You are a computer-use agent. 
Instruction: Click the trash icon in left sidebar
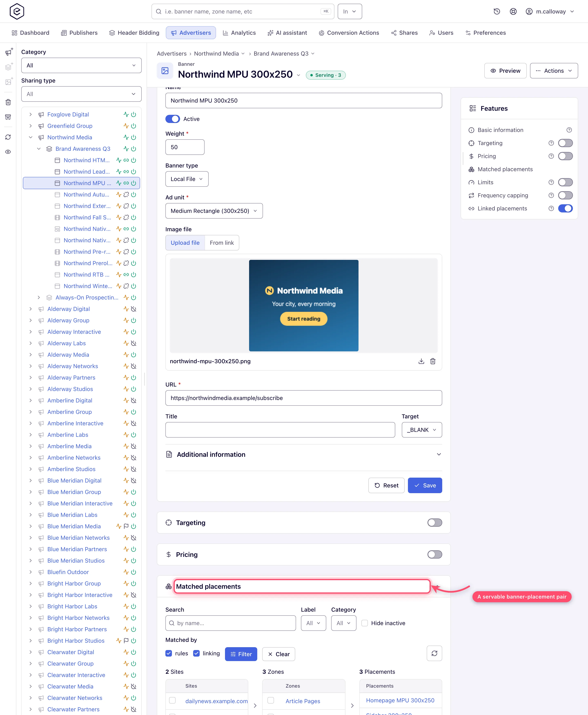tap(8, 102)
